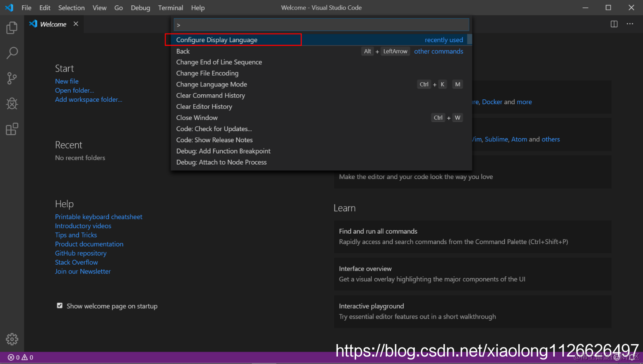The width and height of the screenshot is (643, 364).
Task: Open the Go menu
Action: [x=118, y=7]
